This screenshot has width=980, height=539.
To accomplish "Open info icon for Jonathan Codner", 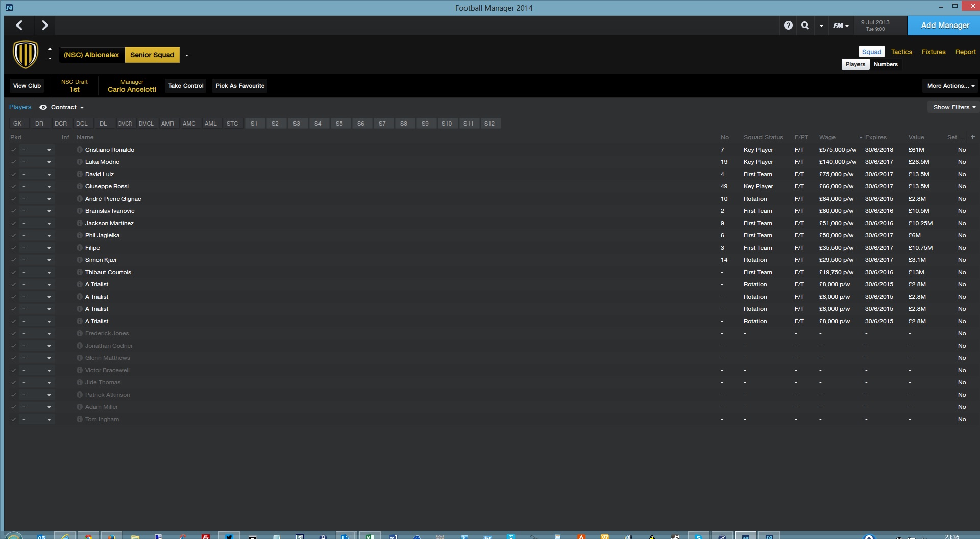I will 80,346.
